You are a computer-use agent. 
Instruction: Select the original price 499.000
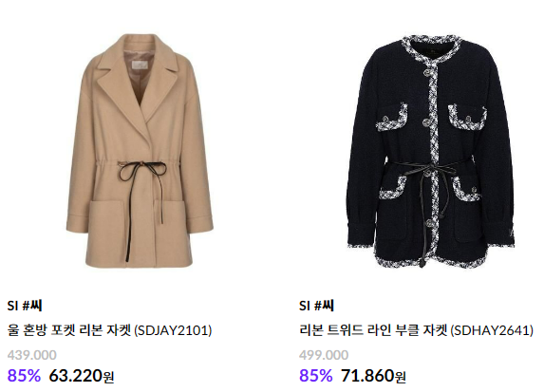[x=324, y=355]
